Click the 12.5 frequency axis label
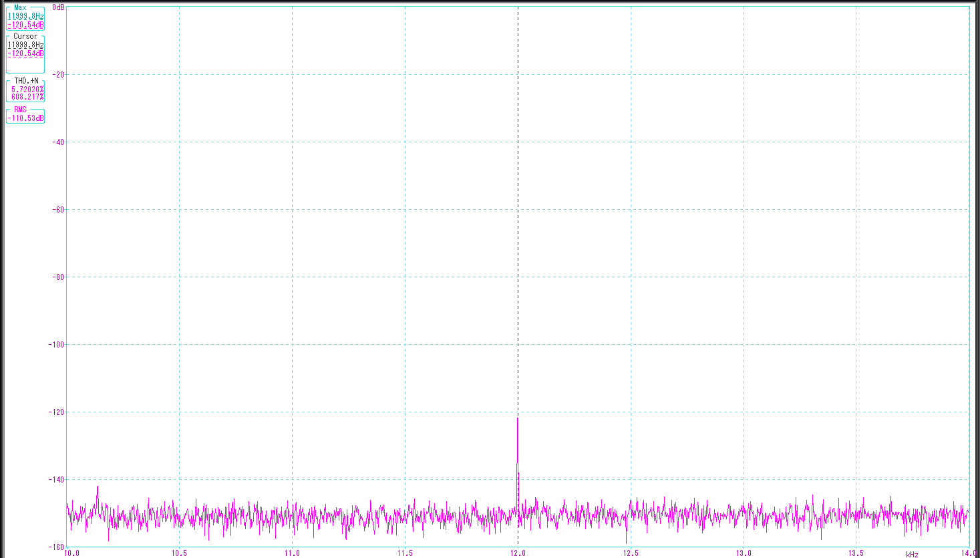 click(x=631, y=553)
